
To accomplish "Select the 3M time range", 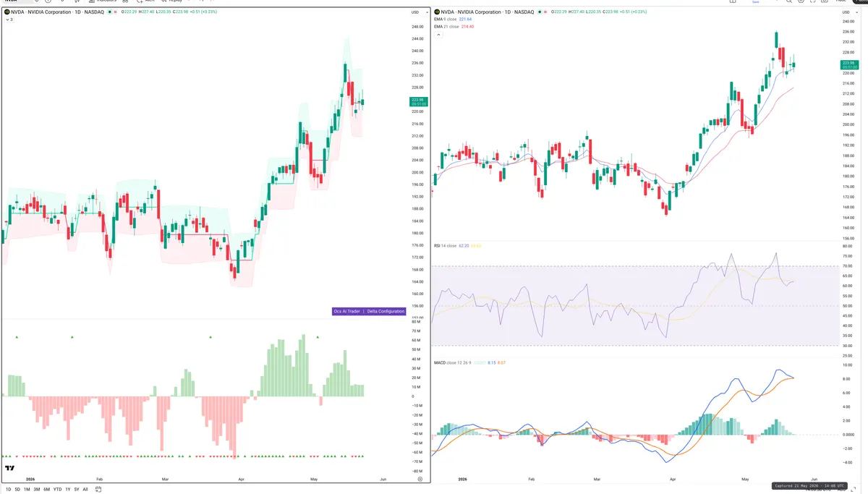I will click(37, 490).
